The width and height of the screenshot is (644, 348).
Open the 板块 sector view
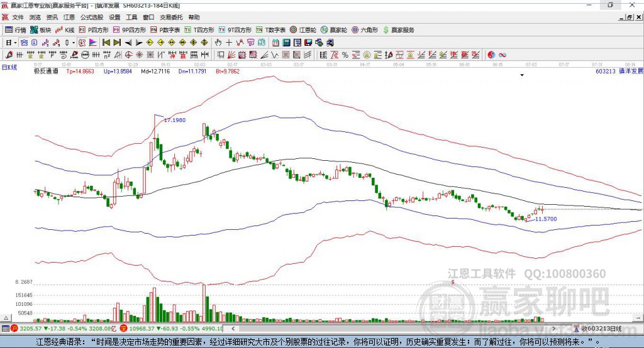tap(41, 30)
